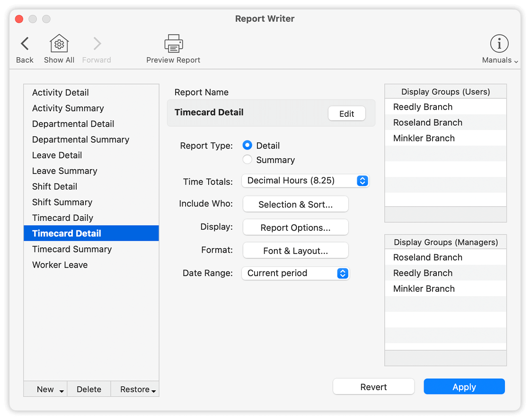Click the Back arrow icon

pyautogui.click(x=25, y=44)
